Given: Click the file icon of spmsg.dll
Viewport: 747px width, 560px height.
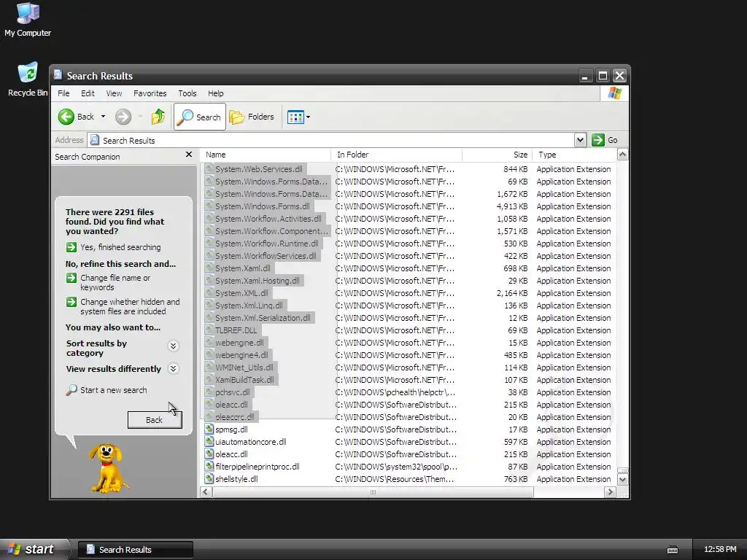Looking at the screenshot, I should [209, 429].
